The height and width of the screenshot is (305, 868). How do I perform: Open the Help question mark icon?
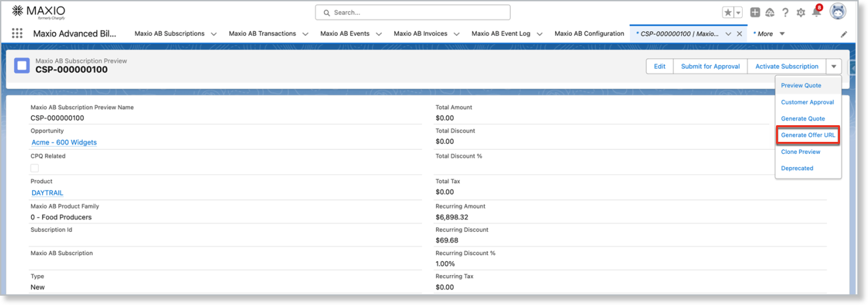785,13
